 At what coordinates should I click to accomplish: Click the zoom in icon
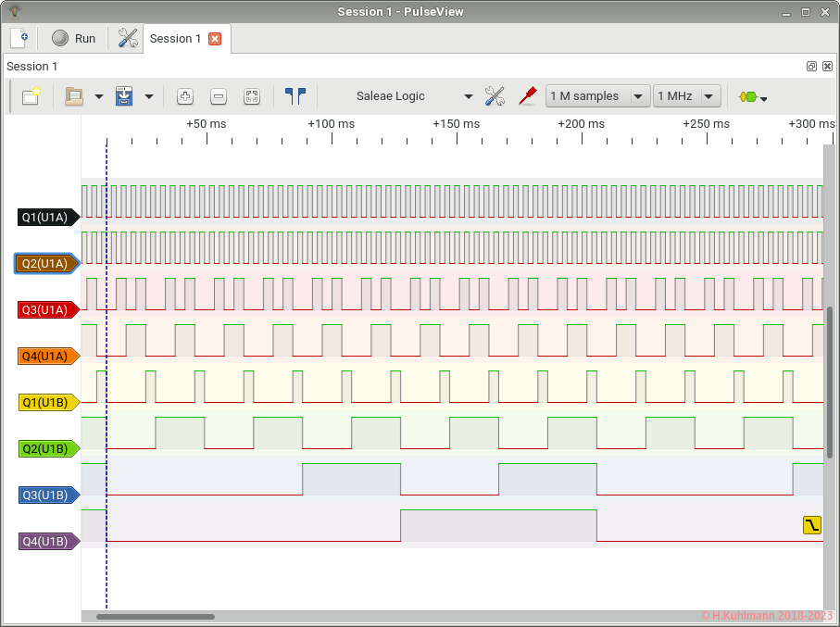[185, 96]
